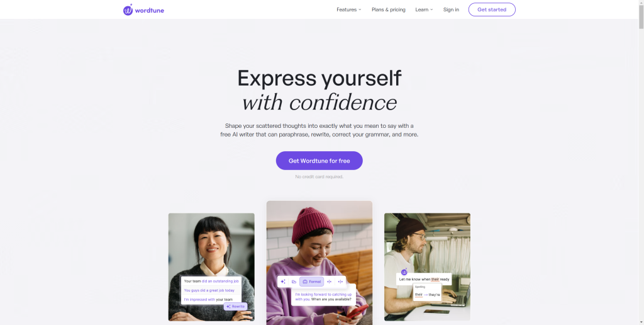The image size is (644, 325).
Task: Click the small Wordtune badge above the spelling card
Action: coord(404,272)
